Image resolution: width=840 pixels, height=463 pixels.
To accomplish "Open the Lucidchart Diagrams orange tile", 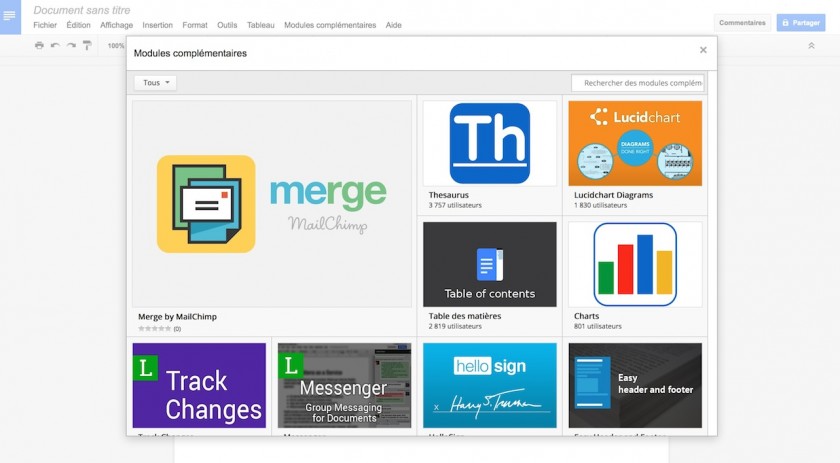I will point(635,143).
